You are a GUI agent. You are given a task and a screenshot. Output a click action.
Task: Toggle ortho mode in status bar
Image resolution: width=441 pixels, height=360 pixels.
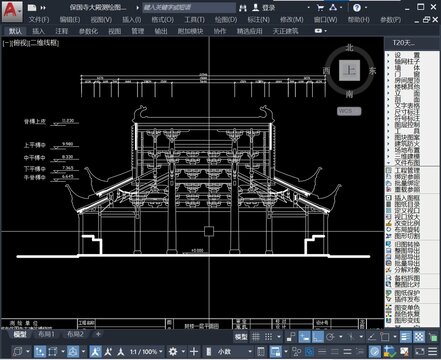click(x=317, y=337)
